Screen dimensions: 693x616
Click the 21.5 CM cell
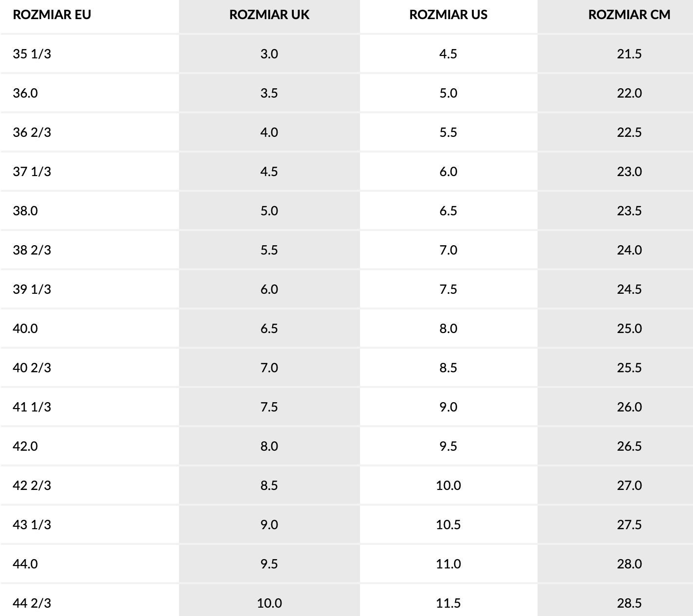pos(629,54)
